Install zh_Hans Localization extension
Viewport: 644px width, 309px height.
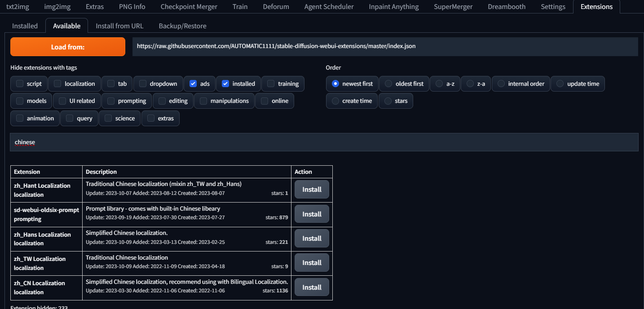pos(312,238)
